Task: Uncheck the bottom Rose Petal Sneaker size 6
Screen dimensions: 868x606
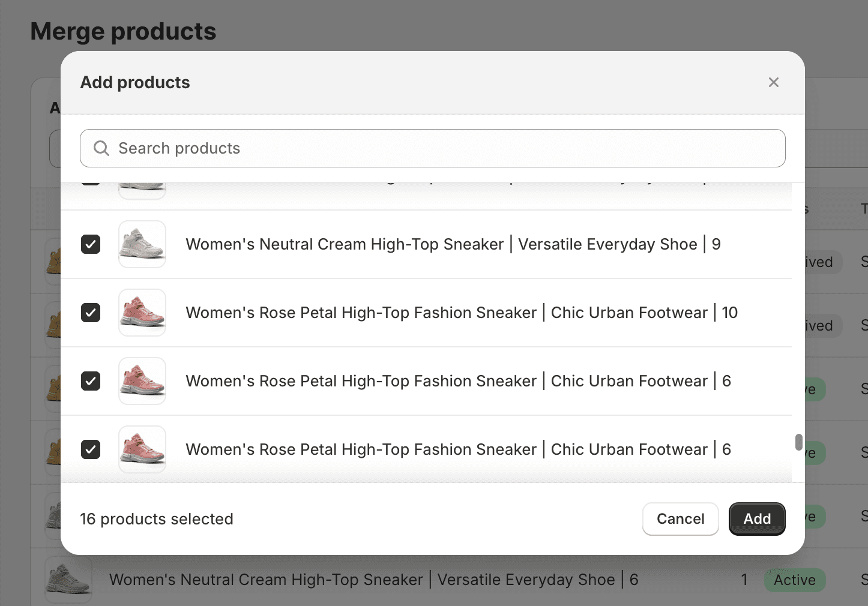Action: [91, 449]
